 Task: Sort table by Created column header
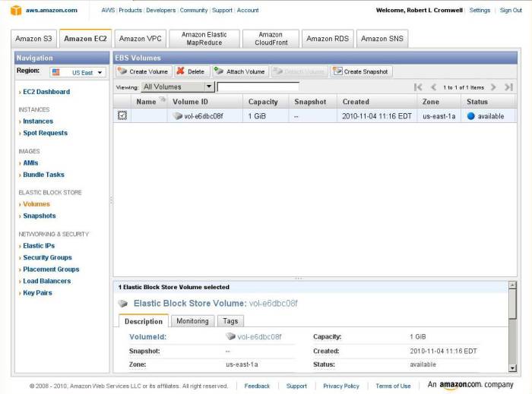pyautogui.click(x=377, y=102)
